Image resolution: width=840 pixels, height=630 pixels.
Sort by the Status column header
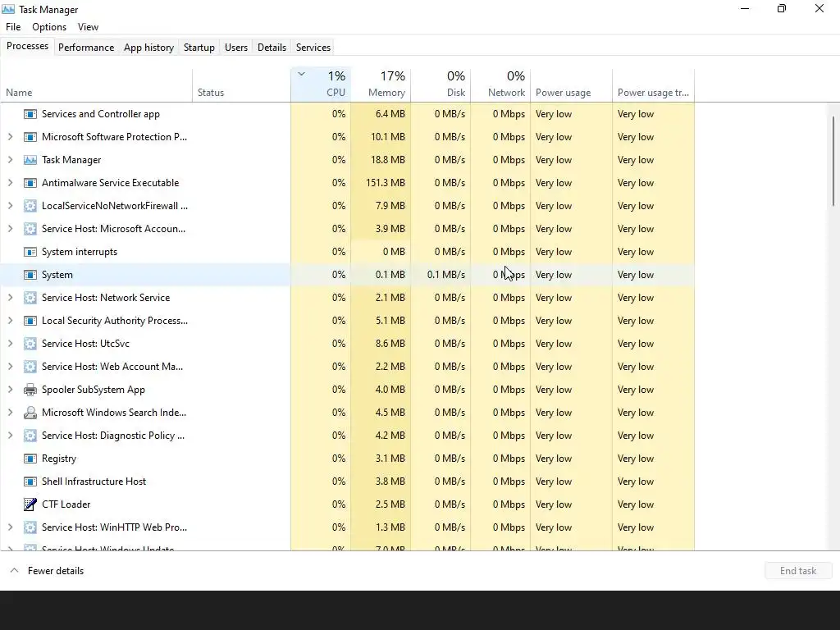click(x=241, y=84)
